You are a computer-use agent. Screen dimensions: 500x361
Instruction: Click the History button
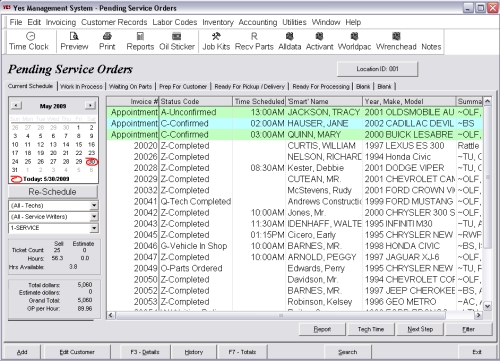(194, 352)
